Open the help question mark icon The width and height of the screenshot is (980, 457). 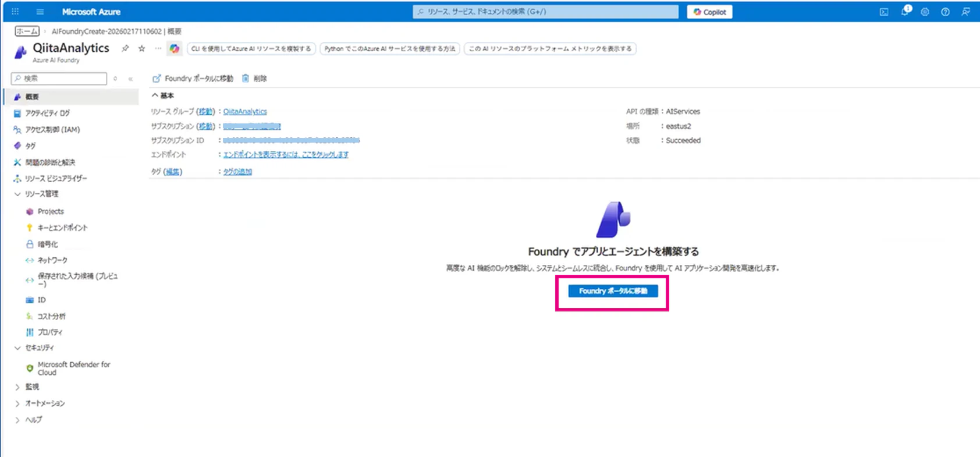coord(945,12)
